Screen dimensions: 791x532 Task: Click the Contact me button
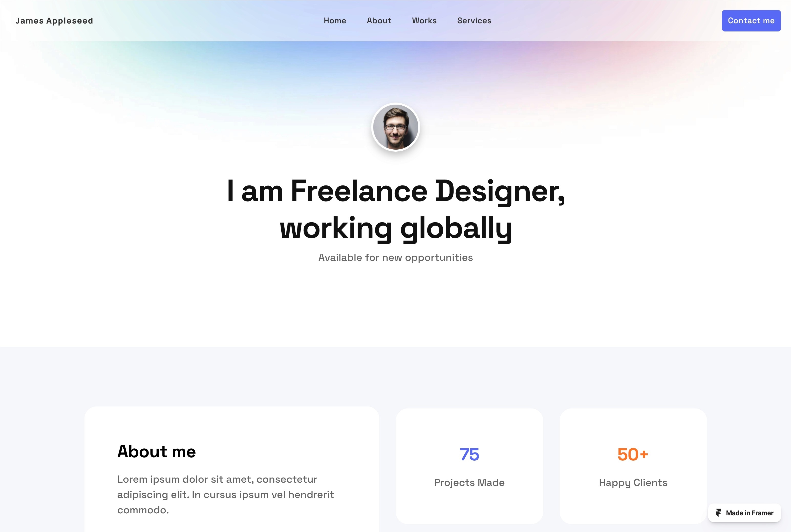751,20
